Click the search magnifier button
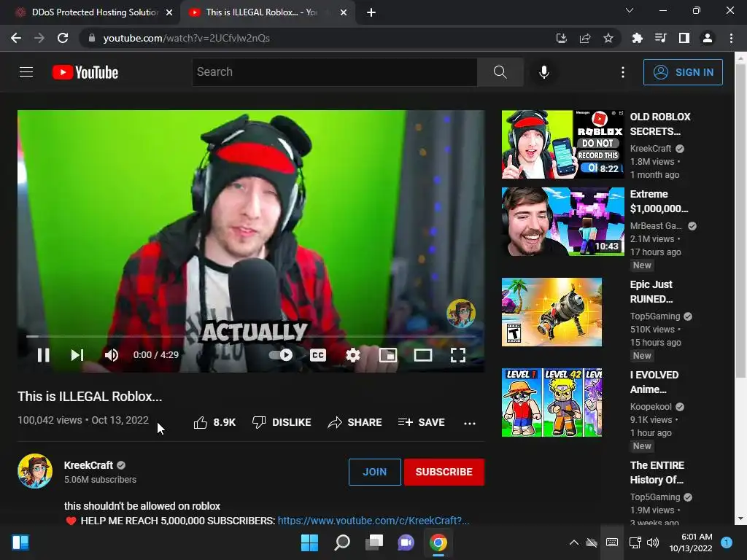Screen dimensions: 747x560 500,72
